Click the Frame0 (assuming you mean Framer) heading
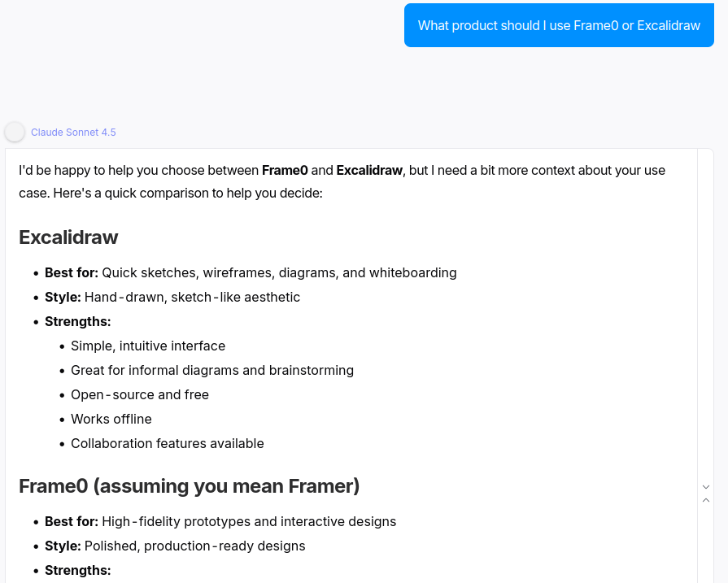 [x=189, y=486]
